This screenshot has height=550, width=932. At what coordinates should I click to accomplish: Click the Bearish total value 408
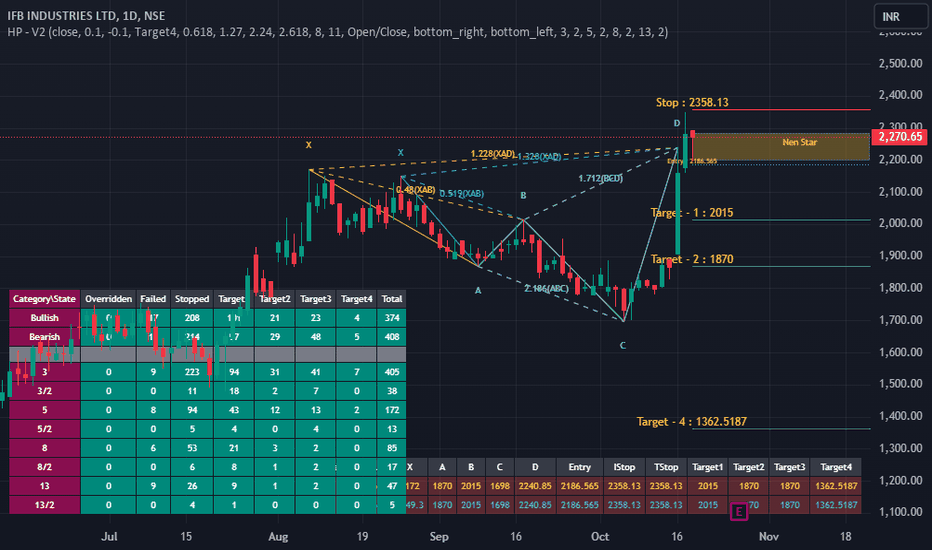pyautogui.click(x=392, y=337)
